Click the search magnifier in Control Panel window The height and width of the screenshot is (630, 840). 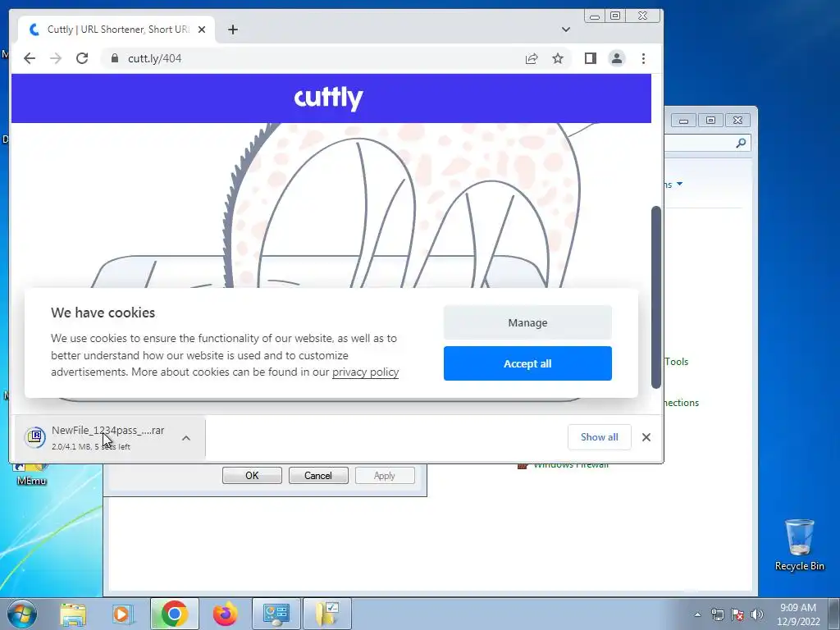point(741,143)
